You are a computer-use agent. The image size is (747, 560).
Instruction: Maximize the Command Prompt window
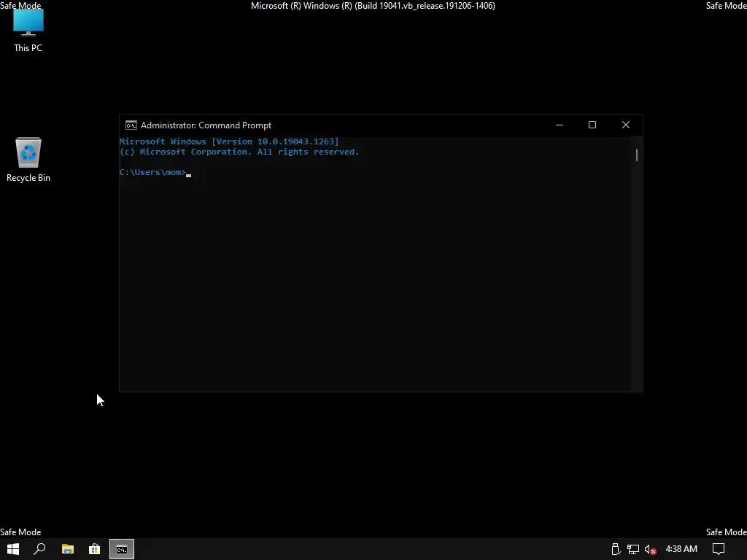click(592, 125)
